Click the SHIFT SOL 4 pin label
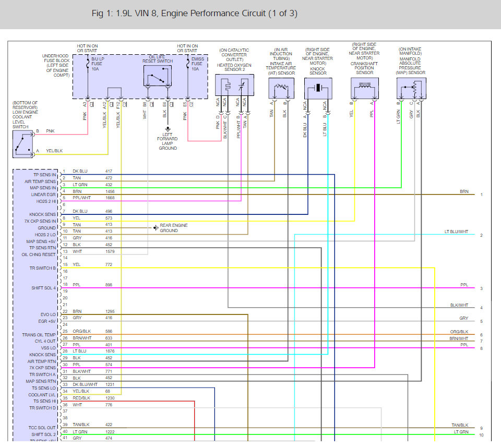The width and height of the screenshot is (501, 448). (43, 288)
